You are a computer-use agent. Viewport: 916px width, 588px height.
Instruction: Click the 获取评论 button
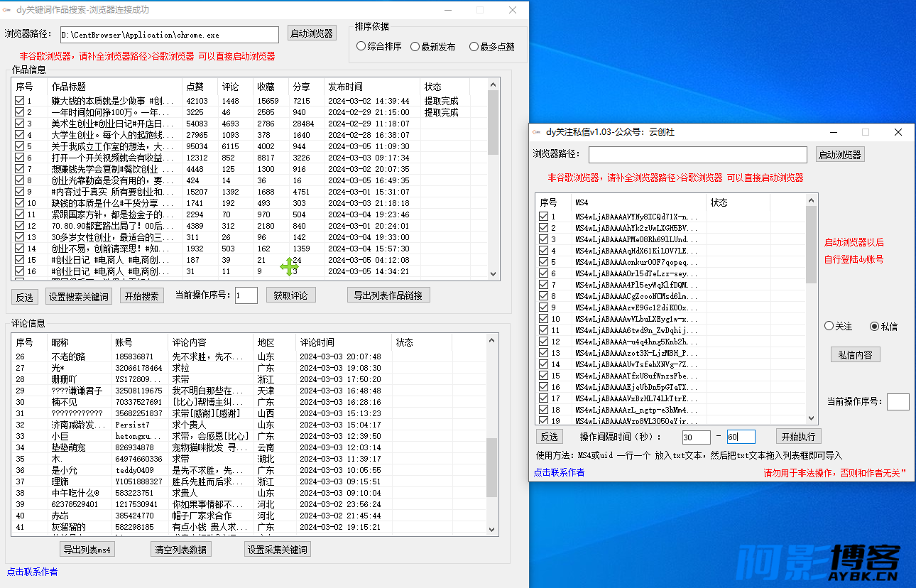coord(291,295)
